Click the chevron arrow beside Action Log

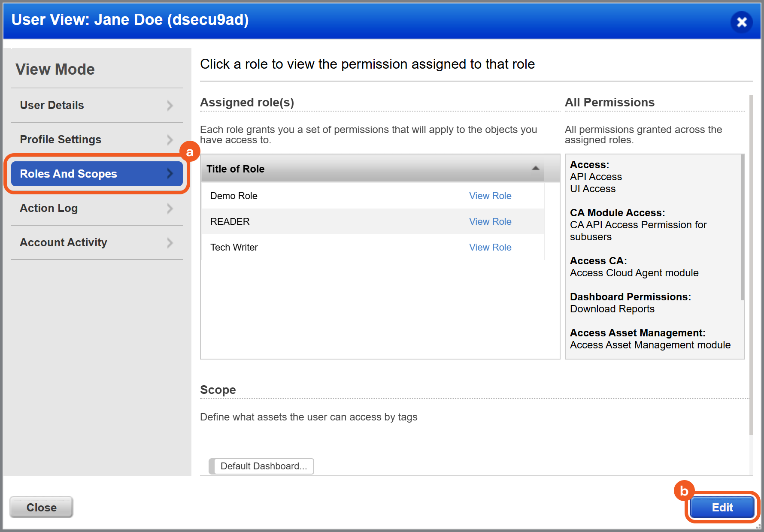tap(170, 209)
